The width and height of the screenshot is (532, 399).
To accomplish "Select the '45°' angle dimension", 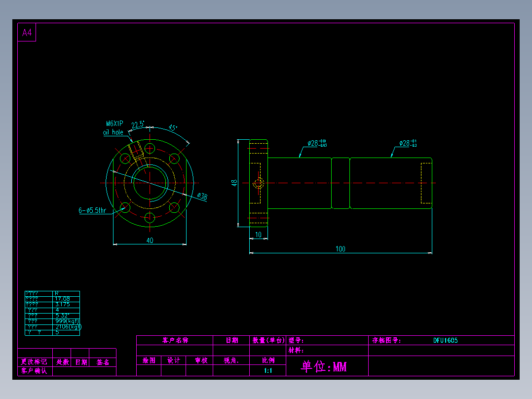I will tap(173, 128).
